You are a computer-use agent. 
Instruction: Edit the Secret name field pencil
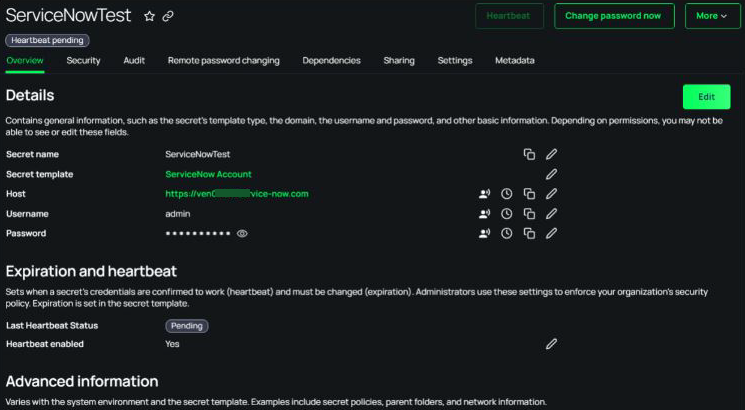551,154
